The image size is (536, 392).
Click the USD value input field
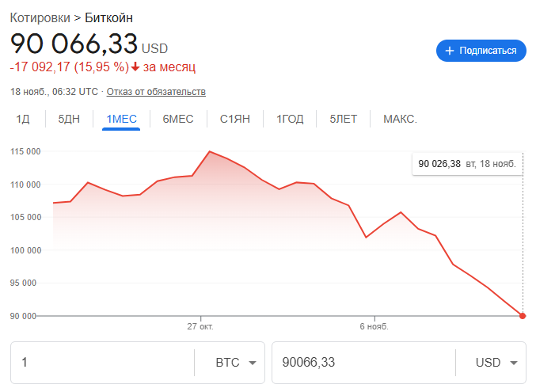click(x=363, y=363)
